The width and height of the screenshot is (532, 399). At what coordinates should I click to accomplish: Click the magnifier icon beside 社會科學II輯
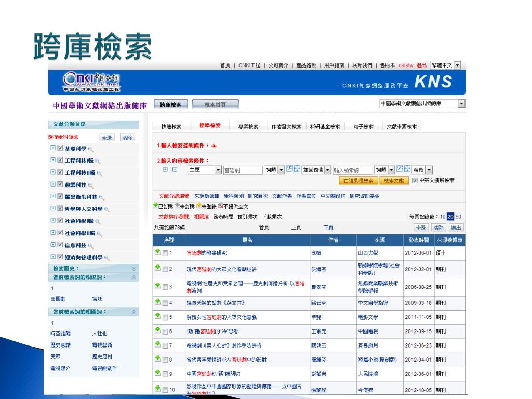coord(99,233)
